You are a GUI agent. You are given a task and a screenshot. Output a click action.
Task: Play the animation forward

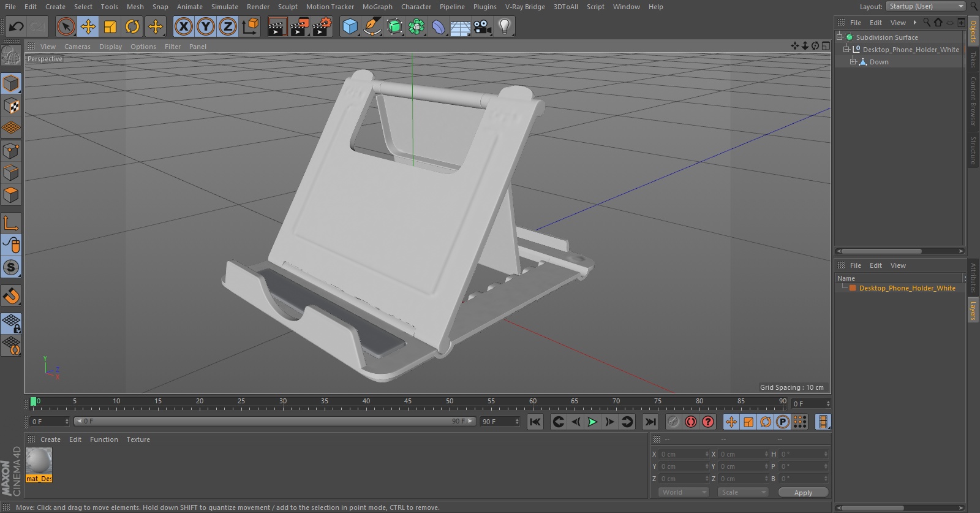592,422
